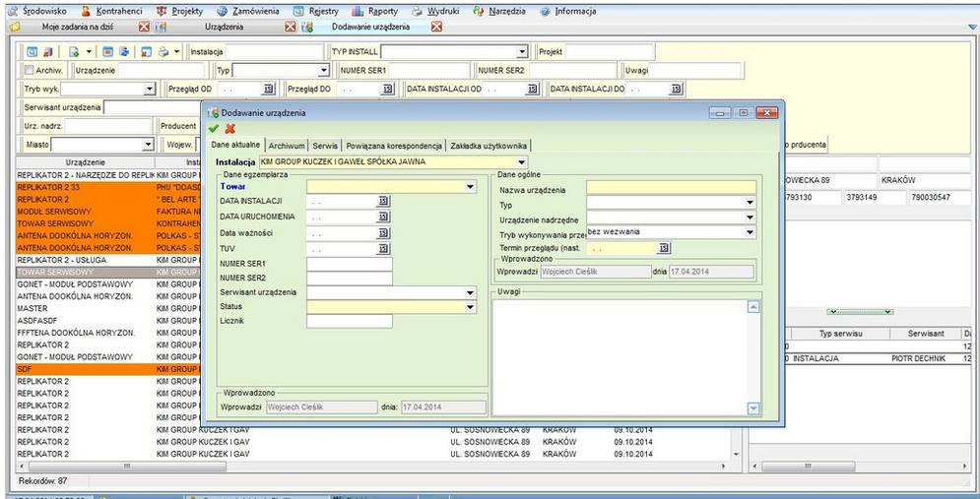980x499 pixels.
Task: Click scroll-up arrow in Uwagi box
Action: [x=753, y=307]
